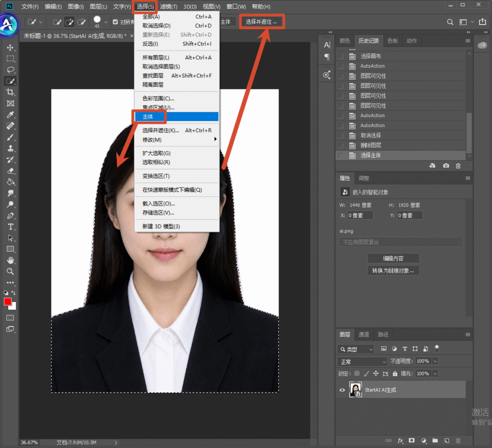Click the New selection brush icon
The width and height of the screenshot is (492, 448).
57,22
